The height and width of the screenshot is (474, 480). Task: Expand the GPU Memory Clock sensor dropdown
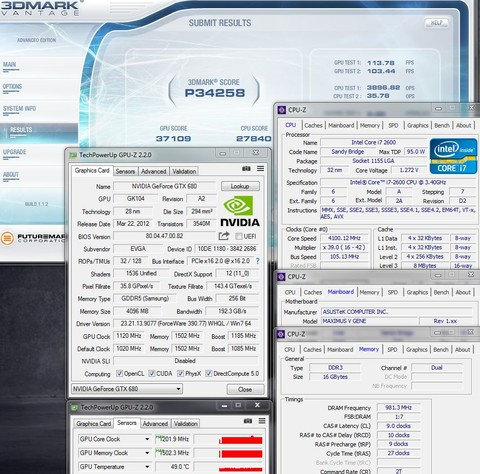147,453
